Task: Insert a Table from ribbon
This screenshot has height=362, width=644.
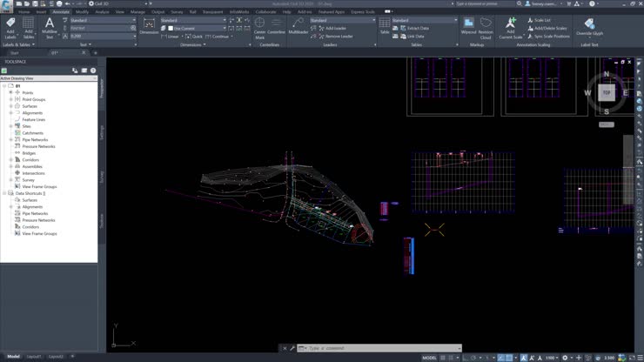Action: (x=385, y=25)
